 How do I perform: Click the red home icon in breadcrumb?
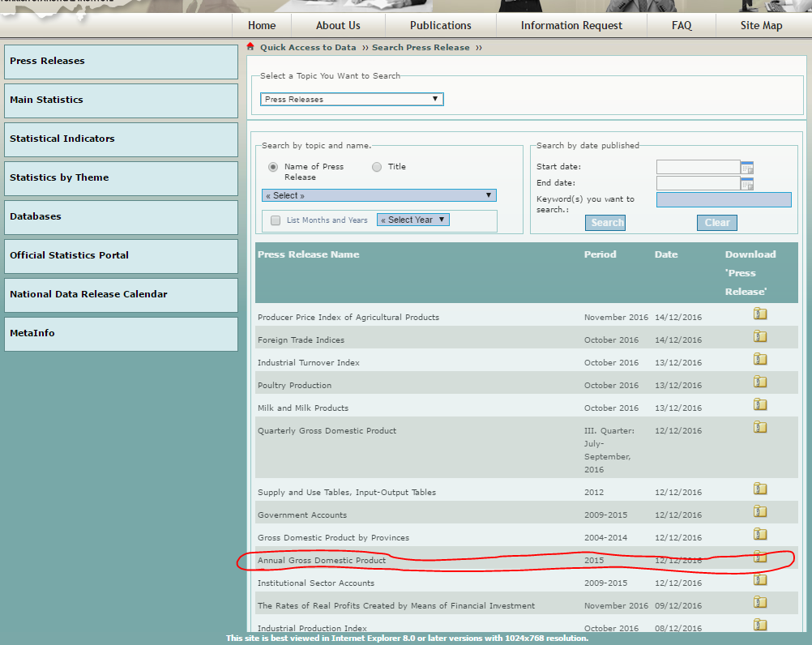(x=250, y=46)
